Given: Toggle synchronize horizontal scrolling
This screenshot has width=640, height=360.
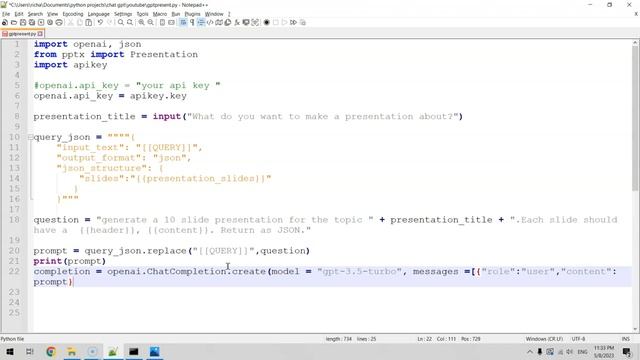Looking at the screenshot, I should coord(171,22).
